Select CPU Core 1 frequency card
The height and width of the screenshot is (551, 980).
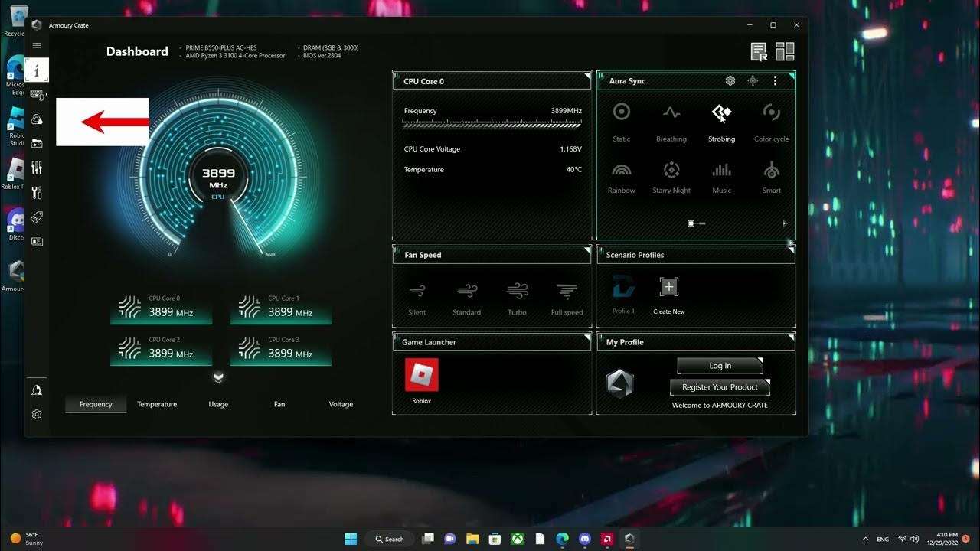(x=280, y=308)
